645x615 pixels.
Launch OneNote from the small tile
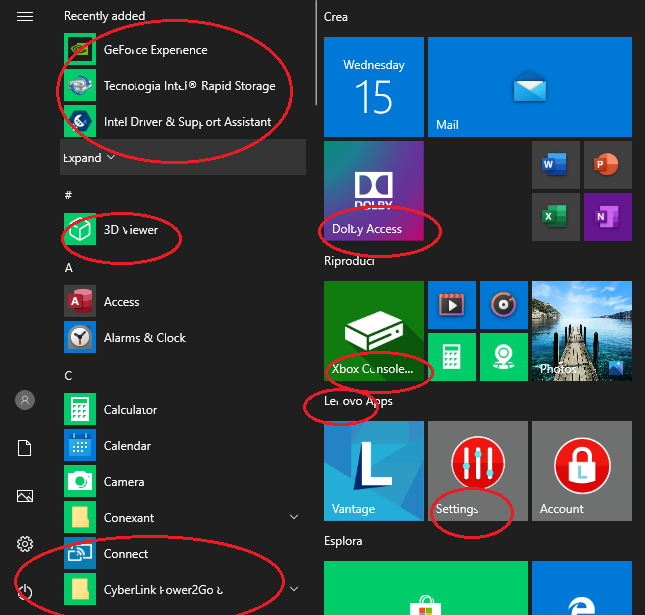coord(608,217)
